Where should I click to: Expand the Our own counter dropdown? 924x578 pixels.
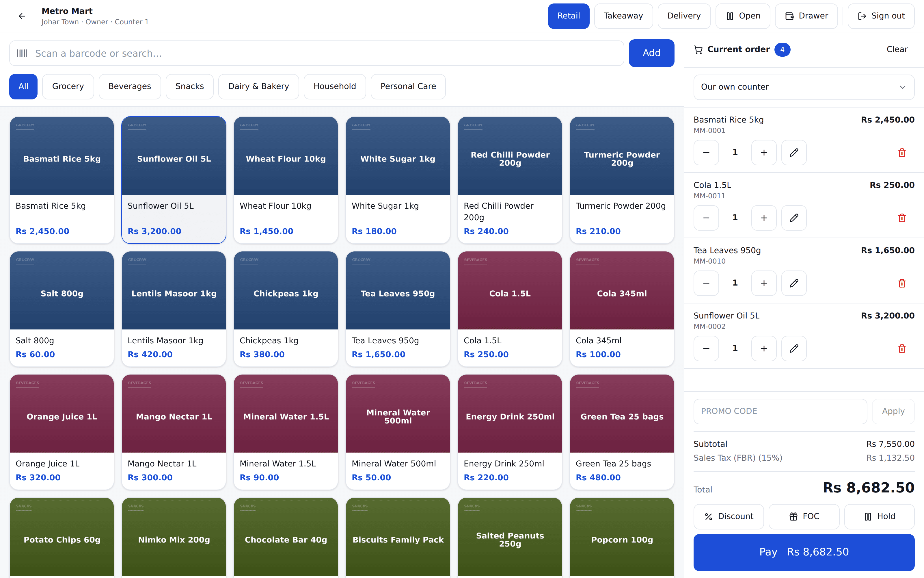pyautogui.click(x=804, y=87)
